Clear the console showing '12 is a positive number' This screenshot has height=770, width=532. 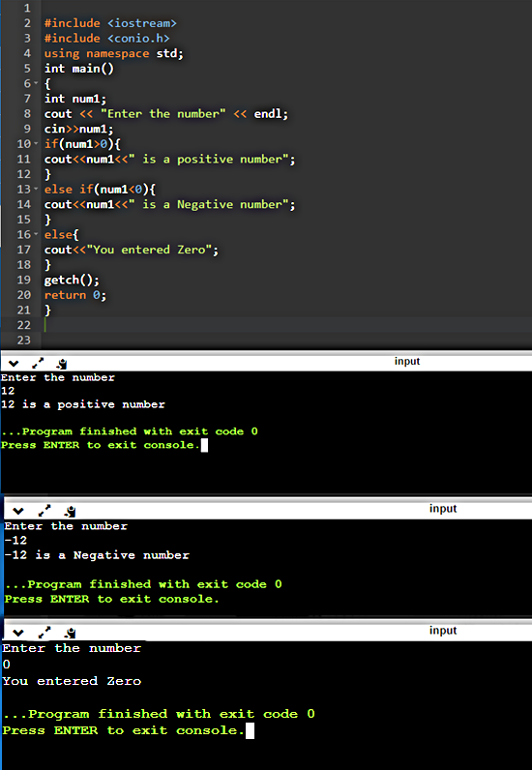(x=61, y=364)
